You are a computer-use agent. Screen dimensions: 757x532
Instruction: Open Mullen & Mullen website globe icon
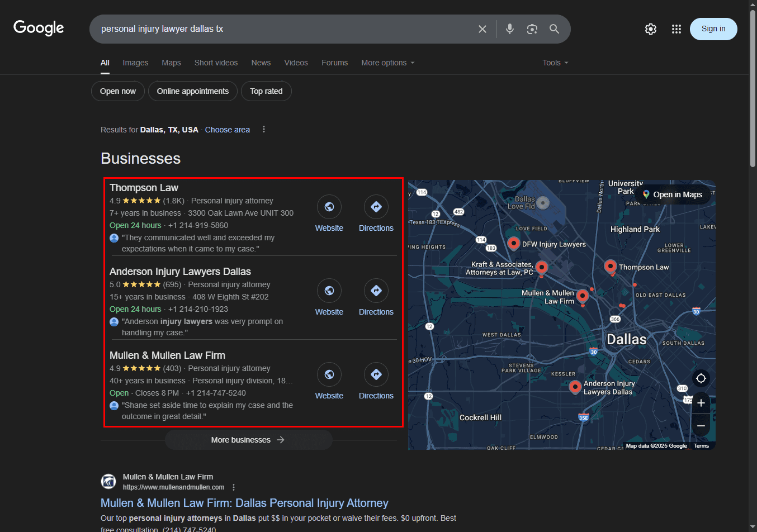click(329, 374)
